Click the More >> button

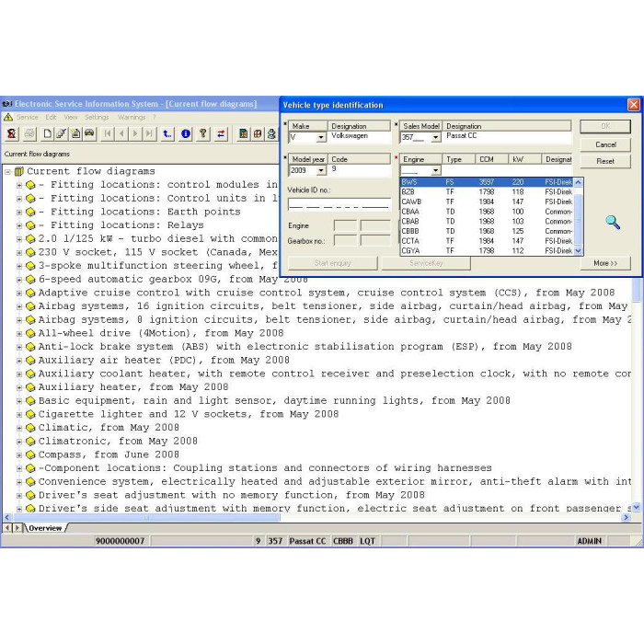pos(605,263)
